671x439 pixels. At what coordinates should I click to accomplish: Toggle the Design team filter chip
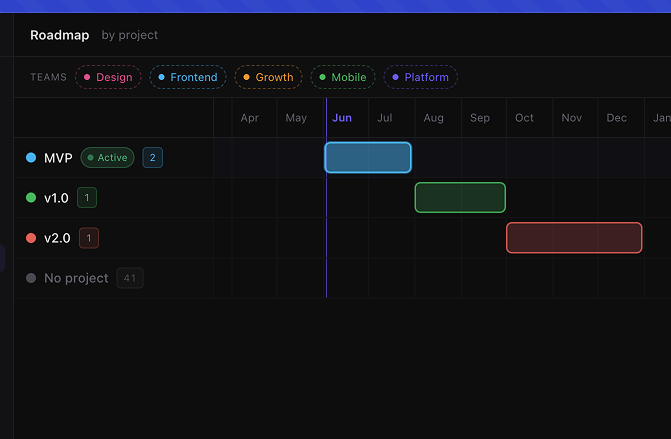click(108, 77)
